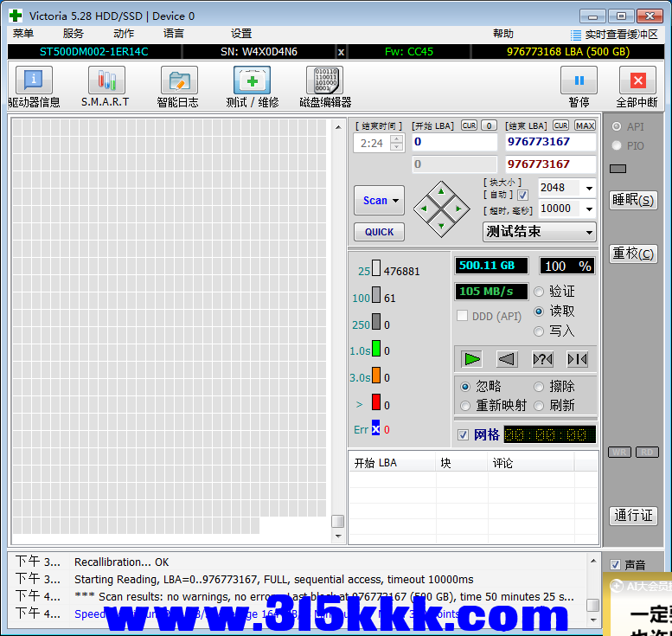Screen dimensions: 672x636
Task: Open the service (服务) menu
Action: pos(73,34)
